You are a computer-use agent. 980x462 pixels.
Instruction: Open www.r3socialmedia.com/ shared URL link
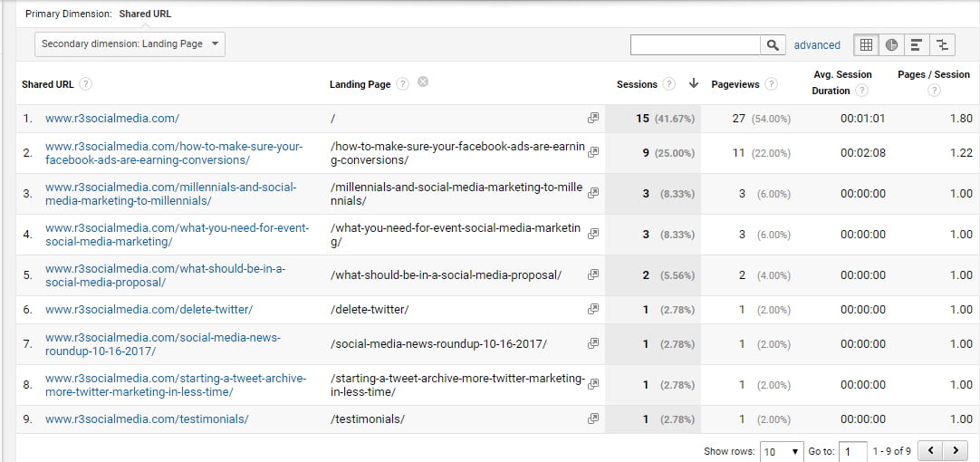point(112,118)
